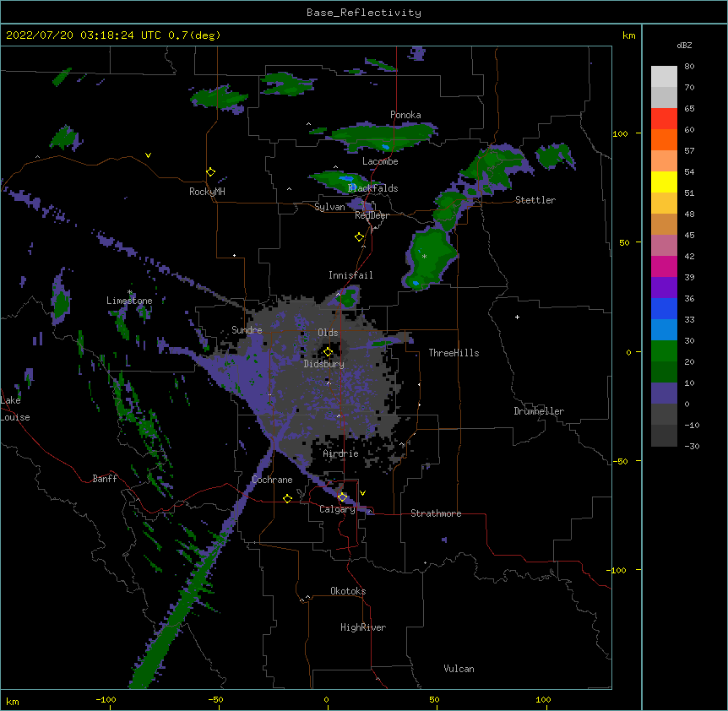
Task: Click the RedDeer label
Action: coord(372,215)
